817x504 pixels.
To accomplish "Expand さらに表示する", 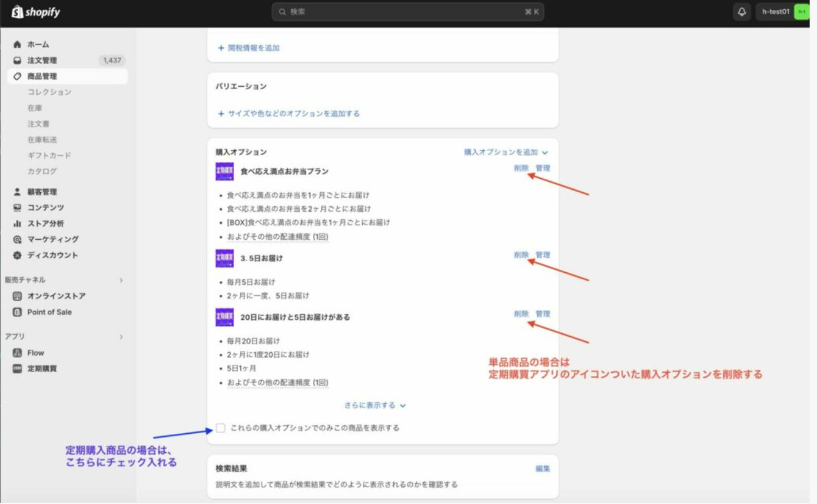I will [x=375, y=405].
